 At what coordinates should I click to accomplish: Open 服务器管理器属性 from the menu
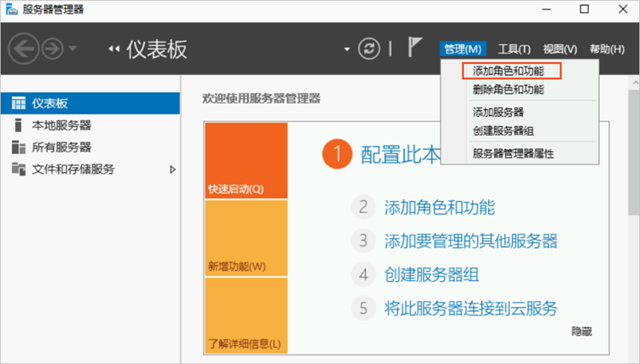coord(513,153)
